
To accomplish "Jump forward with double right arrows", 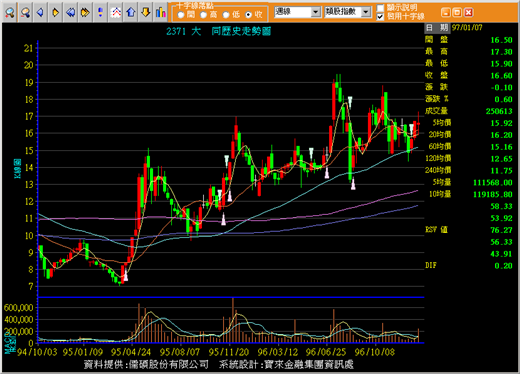I will [85, 13].
